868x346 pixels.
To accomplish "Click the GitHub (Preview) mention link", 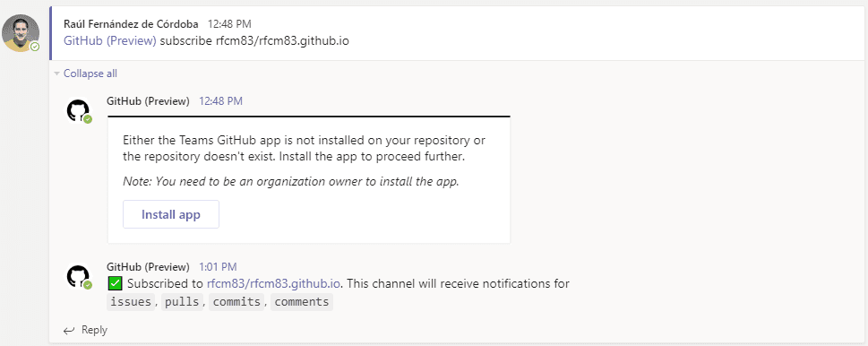I will click(x=110, y=41).
